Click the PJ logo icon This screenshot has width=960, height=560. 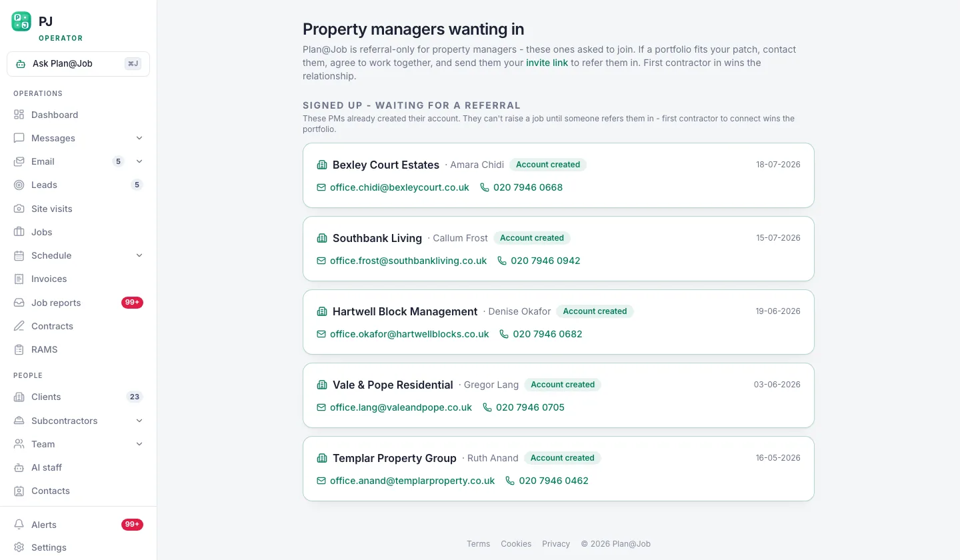pos(21,21)
